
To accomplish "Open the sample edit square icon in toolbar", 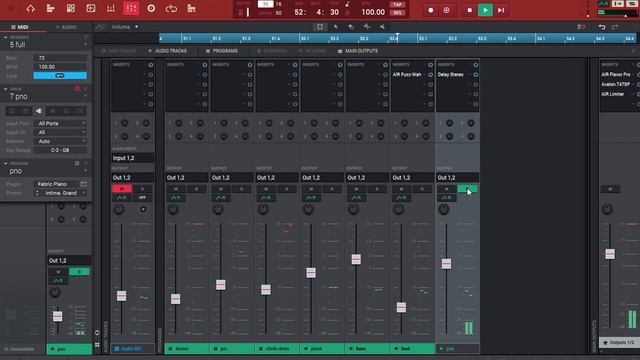I will (91, 8).
